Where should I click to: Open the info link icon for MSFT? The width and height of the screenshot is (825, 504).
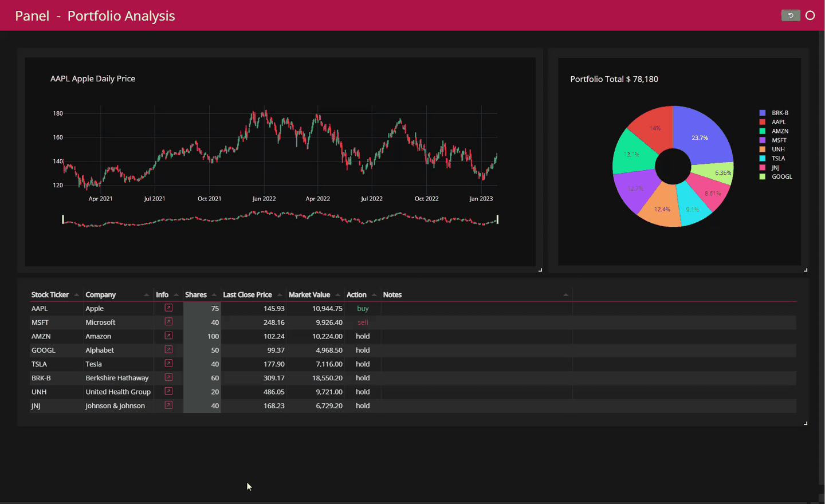click(x=168, y=322)
